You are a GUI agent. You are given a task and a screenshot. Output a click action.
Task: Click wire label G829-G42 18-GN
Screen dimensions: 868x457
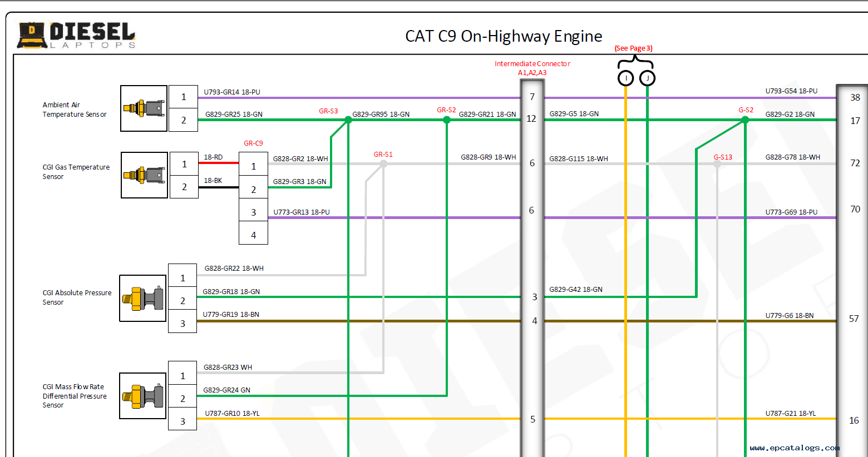576,290
